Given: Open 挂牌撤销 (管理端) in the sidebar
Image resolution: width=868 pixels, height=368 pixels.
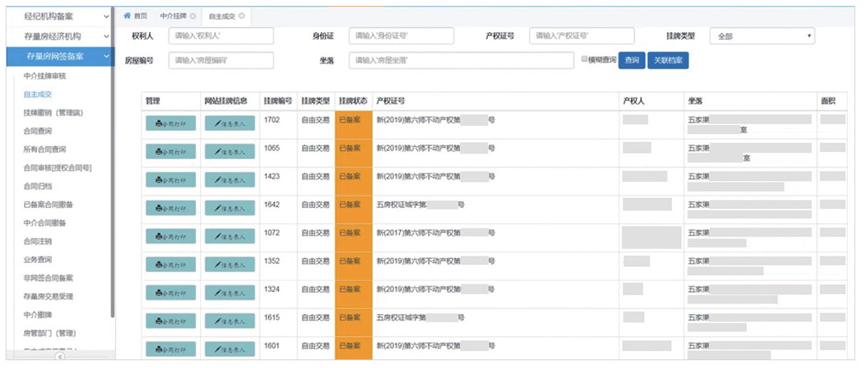Looking at the screenshot, I should point(53,113).
